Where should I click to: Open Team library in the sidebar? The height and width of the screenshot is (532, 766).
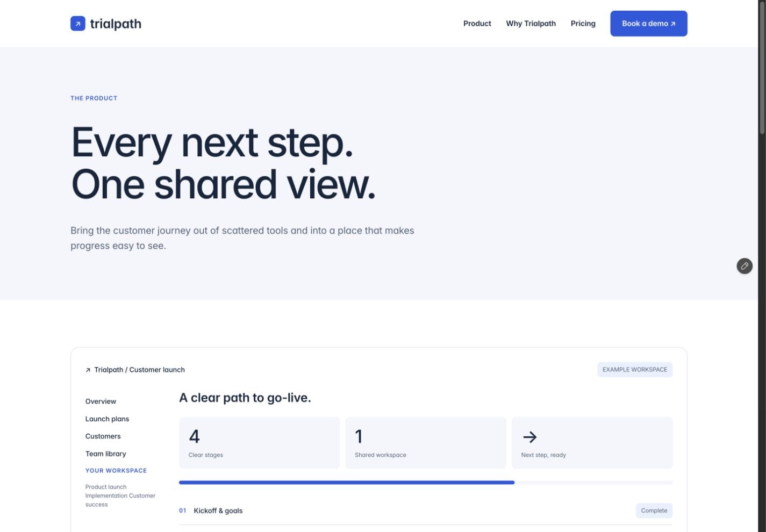coord(105,454)
